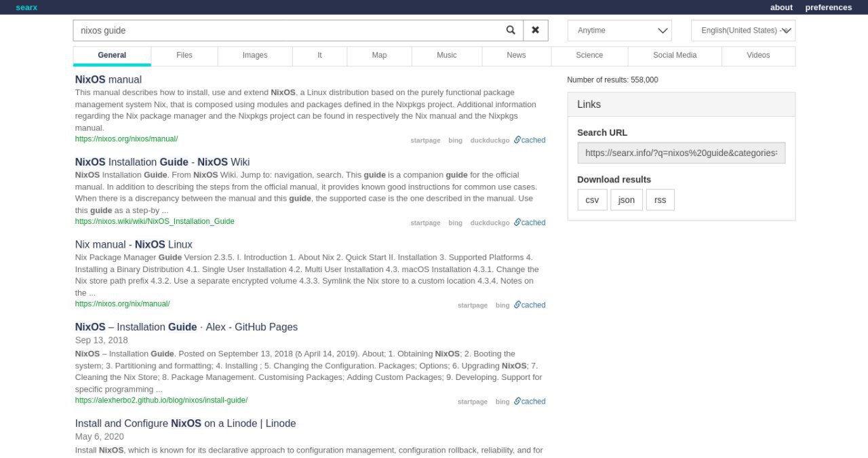868x458 pixels.
Task: Open the Anytime time range dropdown
Action: click(620, 31)
